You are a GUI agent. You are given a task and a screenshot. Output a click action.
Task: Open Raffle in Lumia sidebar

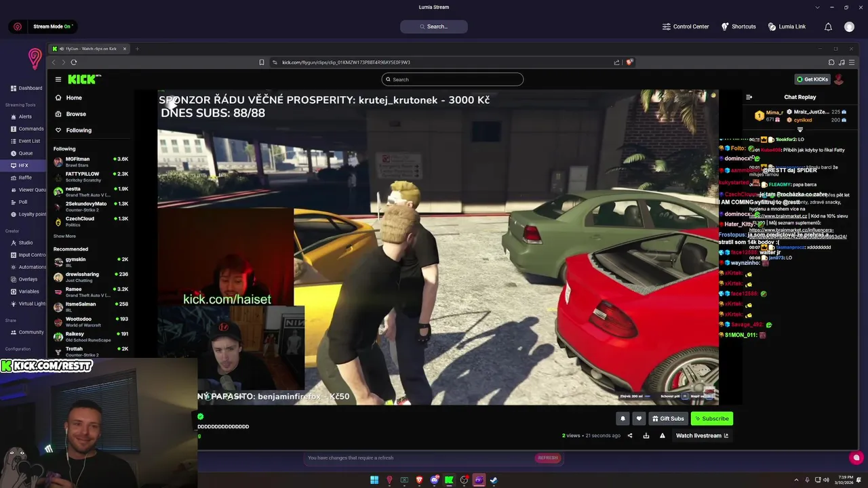[x=21, y=178]
